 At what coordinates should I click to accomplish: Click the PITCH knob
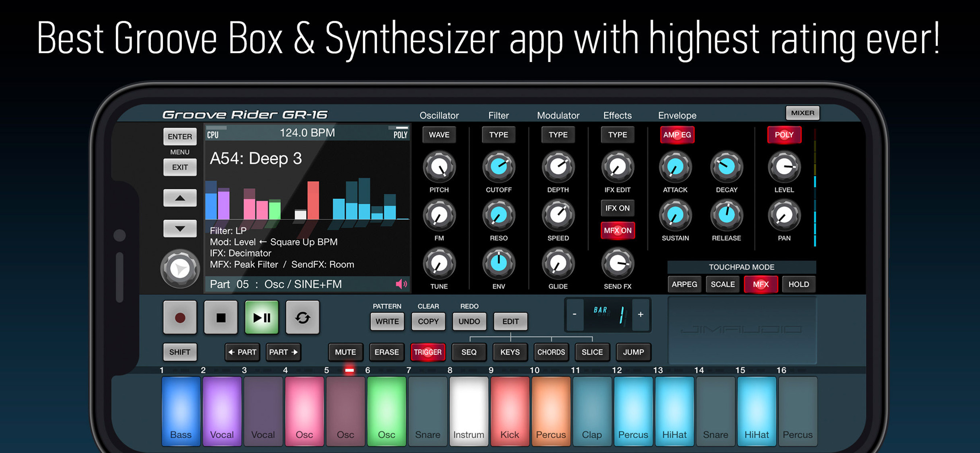[x=439, y=167]
